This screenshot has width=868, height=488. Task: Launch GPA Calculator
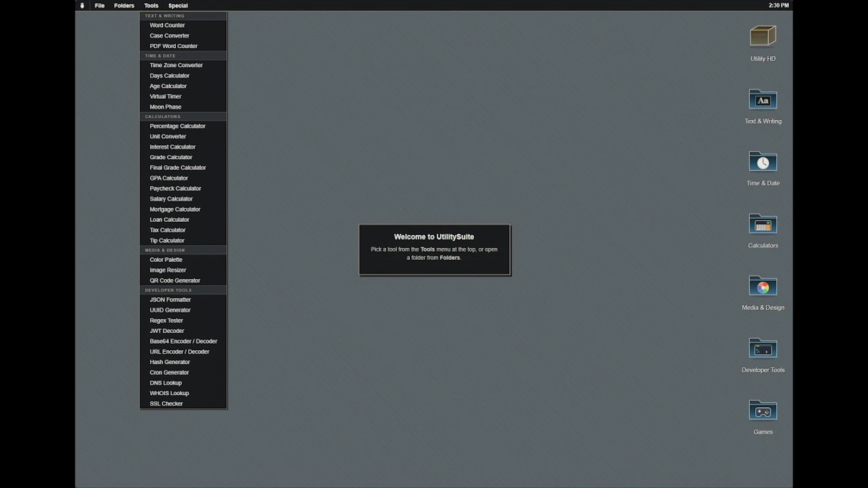coord(183,178)
